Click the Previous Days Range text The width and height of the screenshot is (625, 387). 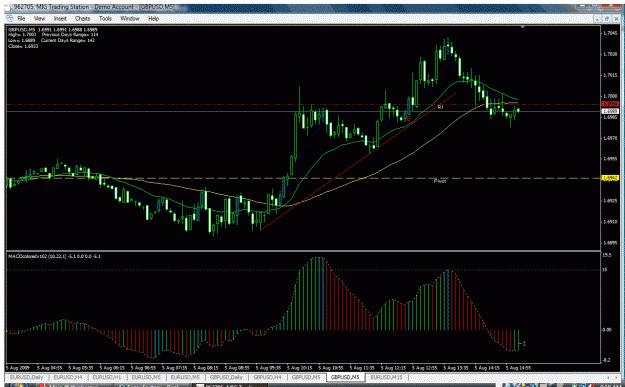(69, 35)
